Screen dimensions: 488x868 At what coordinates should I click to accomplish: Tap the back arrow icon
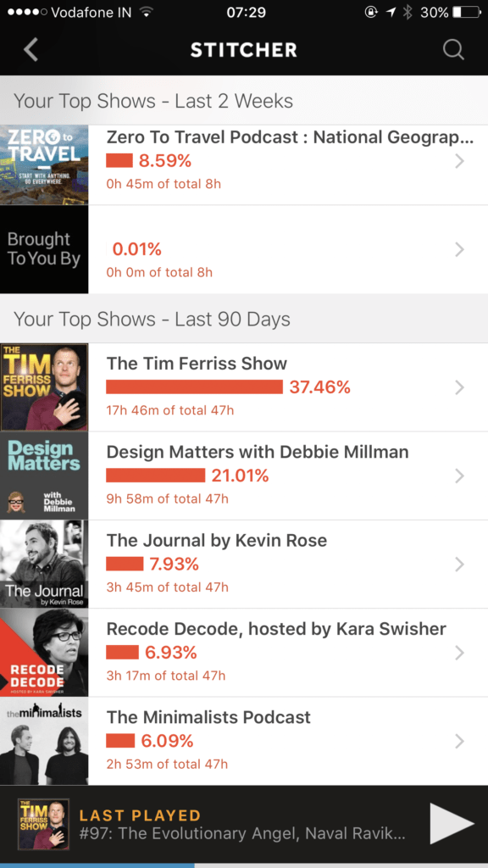tap(31, 50)
